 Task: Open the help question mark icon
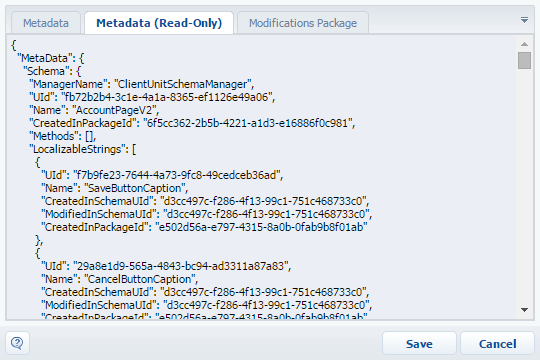(x=17, y=343)
